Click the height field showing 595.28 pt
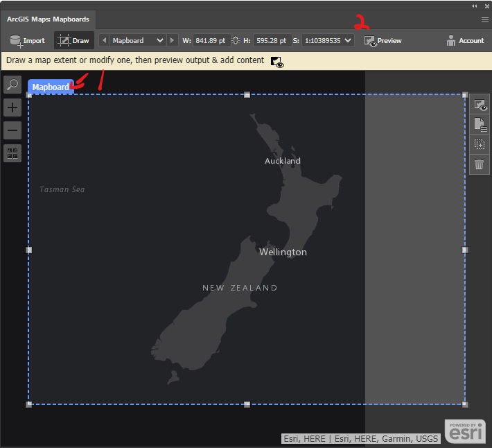This screenshot has width=492, height=448. (x=272, y=40)
